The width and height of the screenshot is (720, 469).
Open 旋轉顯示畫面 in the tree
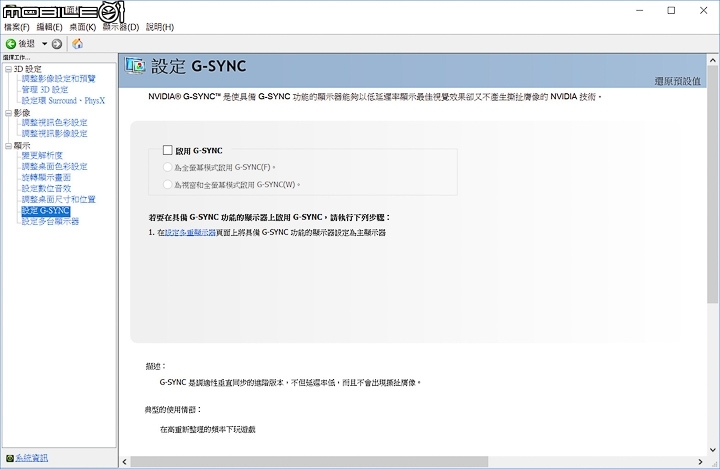click(46, 177)
